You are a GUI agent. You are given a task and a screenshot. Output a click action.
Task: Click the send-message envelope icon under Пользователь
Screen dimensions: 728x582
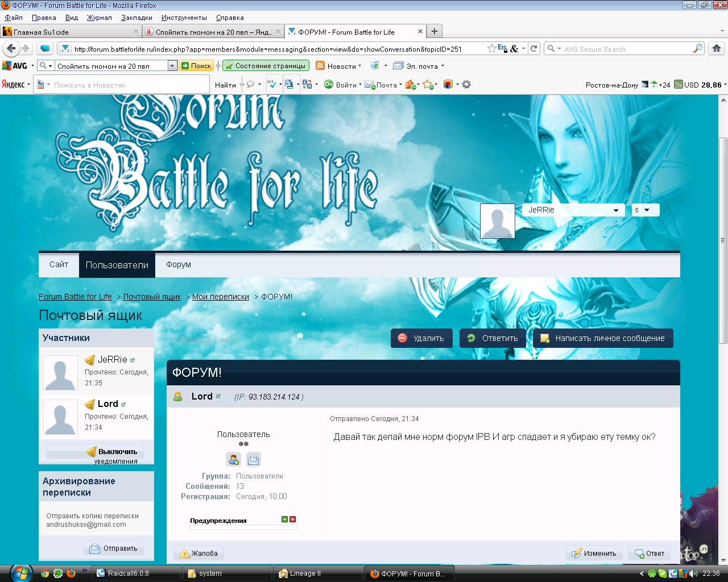[x=254, y=459]
